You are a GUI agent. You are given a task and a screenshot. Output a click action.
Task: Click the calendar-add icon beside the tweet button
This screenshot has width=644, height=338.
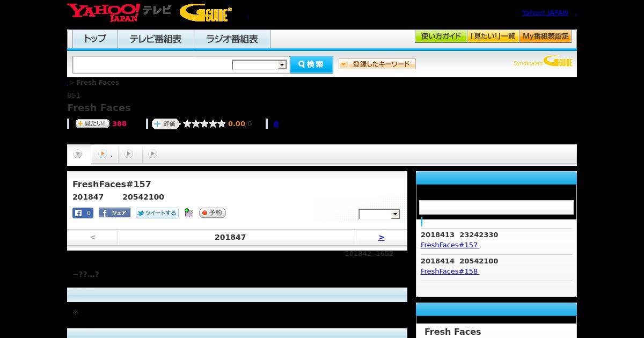tap(188, 212)
